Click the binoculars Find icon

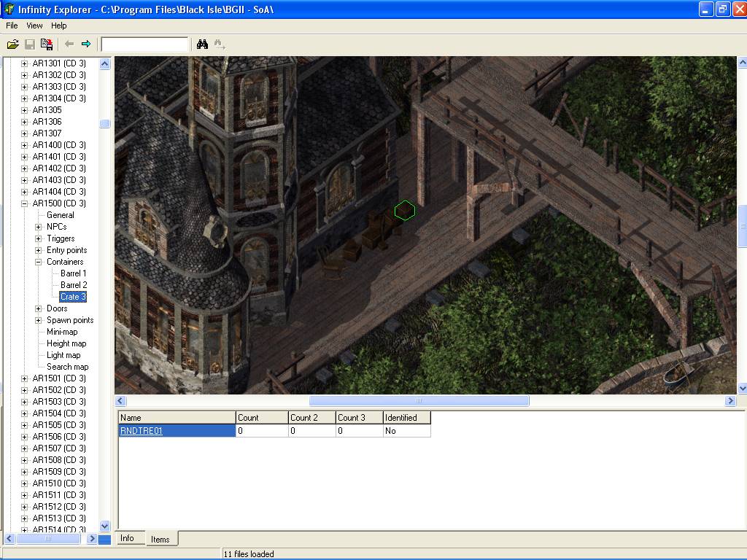click(x=203, y=44)
